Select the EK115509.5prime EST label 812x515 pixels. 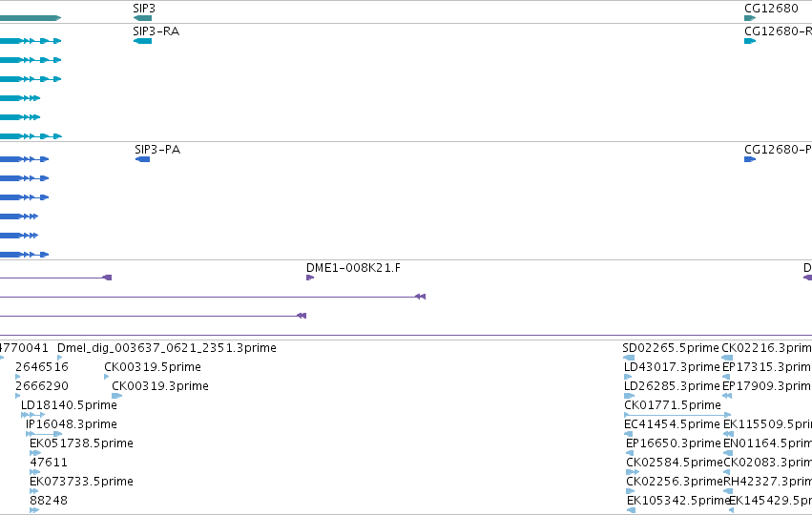(767, 424)
